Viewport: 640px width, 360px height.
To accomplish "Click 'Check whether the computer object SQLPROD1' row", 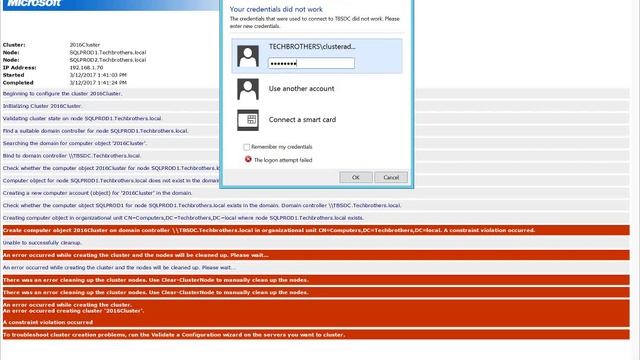I will pyautogui.click(x=316, y=205).
